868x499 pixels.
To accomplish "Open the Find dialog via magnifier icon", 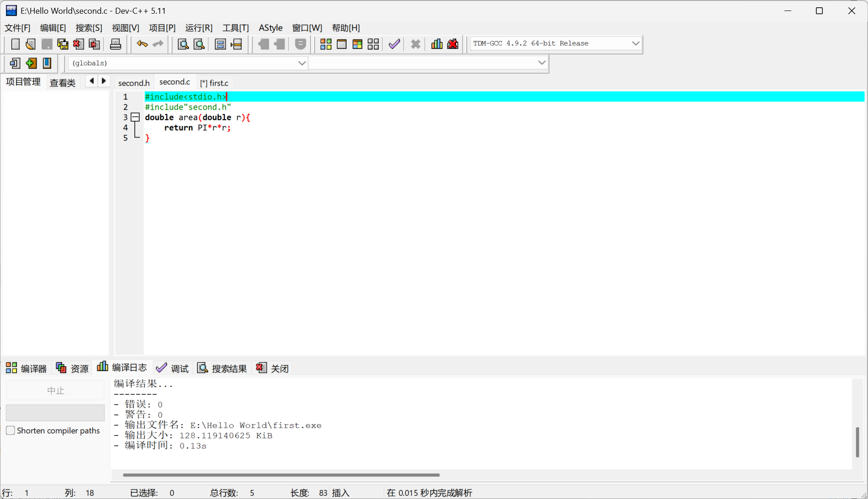I will (183, 44).
